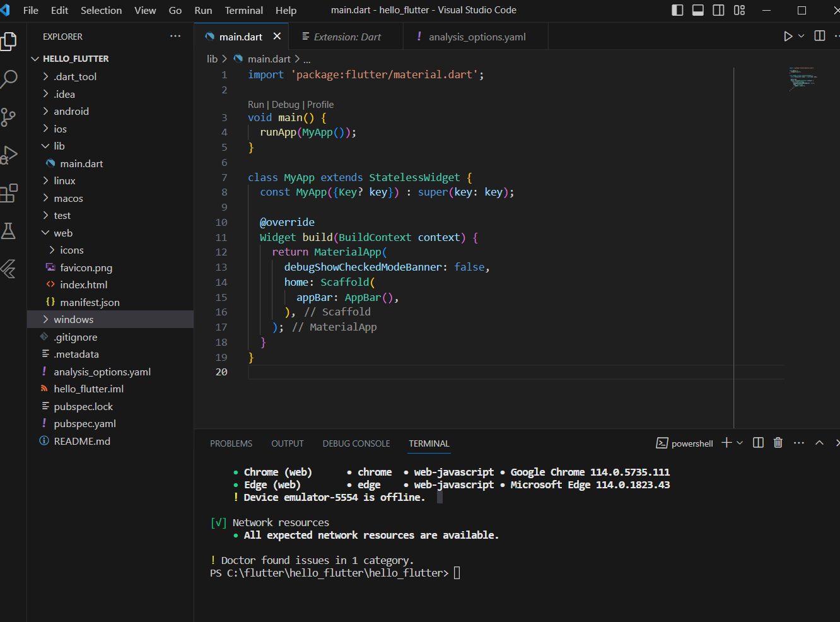Click the Debug CodeLens above main()

click(285, 105)
